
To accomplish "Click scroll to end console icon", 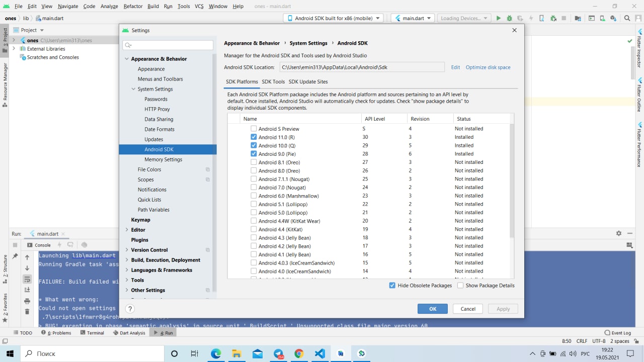I will (27, 290).
